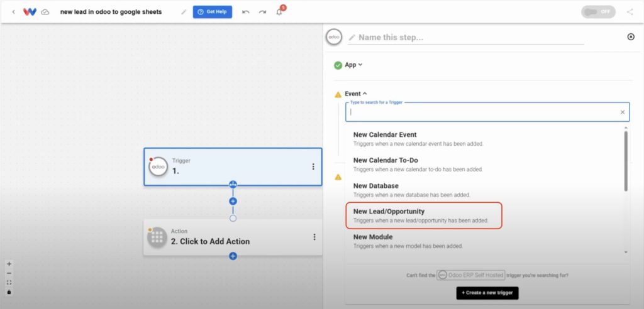Open the Action step three-dot menu
Screen dimensions: 644x309
point(314,237)
